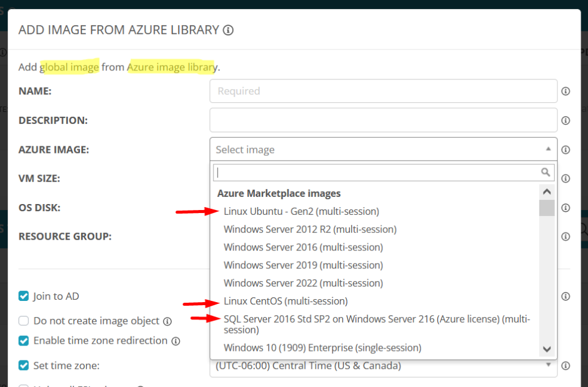This screenshot has height=387, width=588.
Task: Disable the Set time zone checkbox
Action: tap(23, 365)
